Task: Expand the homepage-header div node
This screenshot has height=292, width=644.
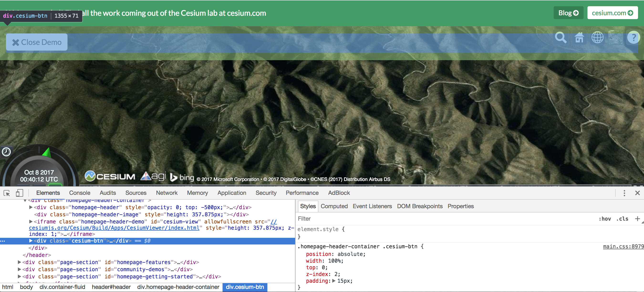Action: tap(31, 207)
